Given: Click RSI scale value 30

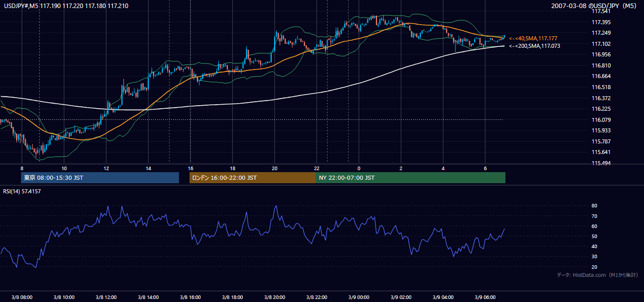Looking at the screenshot, I should [x=595, y=257].
